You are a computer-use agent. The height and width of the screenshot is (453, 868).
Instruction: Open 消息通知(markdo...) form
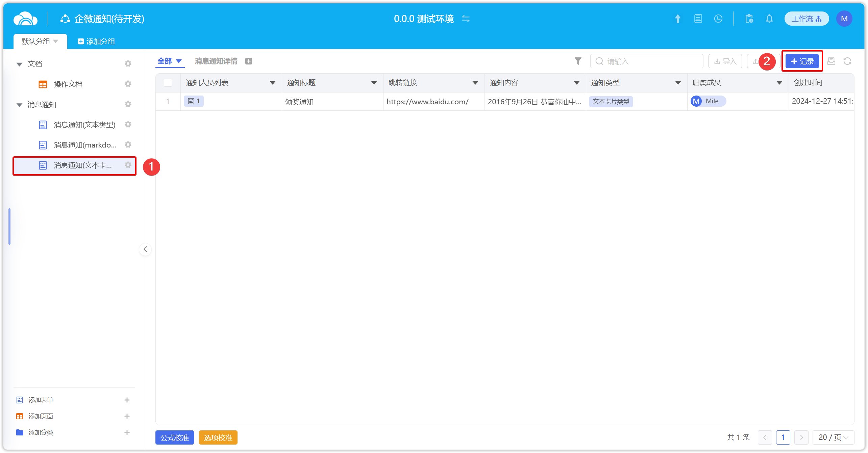(85, 145)
